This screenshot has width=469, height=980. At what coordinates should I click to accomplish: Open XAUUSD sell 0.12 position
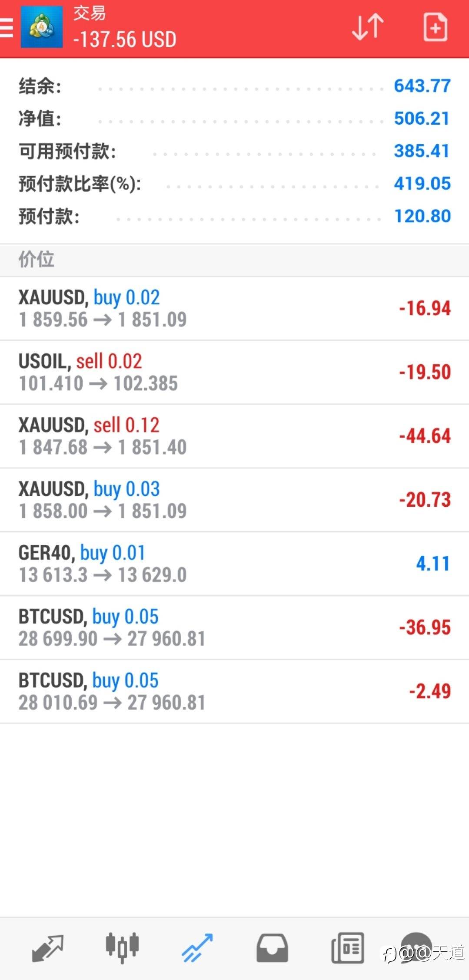[x=234, y=436]
